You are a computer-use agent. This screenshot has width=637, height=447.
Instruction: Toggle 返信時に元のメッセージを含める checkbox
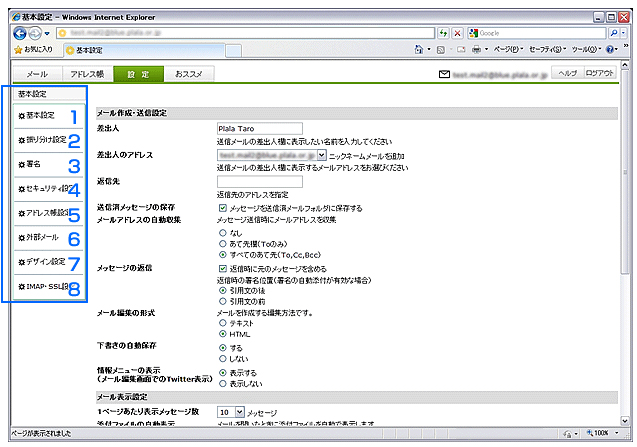pos(222,269)
